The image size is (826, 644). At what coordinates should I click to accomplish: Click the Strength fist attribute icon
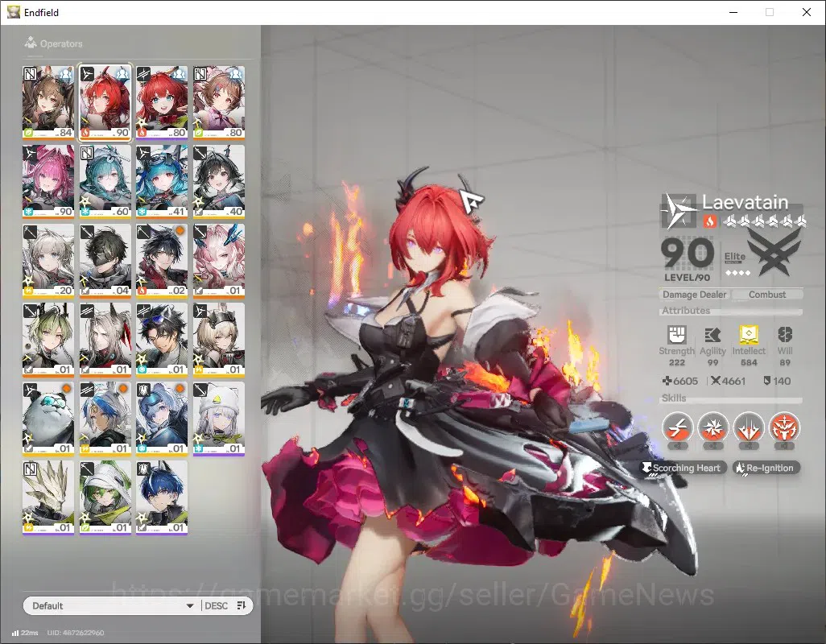tap(677, 334)
